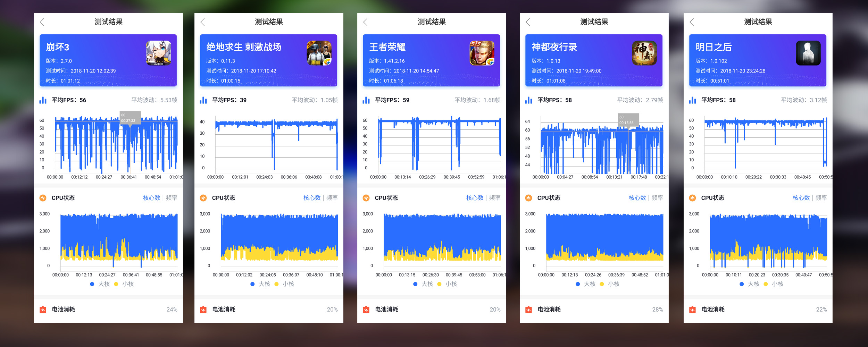Click the yellow 小核 color dot on 王者荣耀 legend

pyautogui.click(x=439, y=283)
